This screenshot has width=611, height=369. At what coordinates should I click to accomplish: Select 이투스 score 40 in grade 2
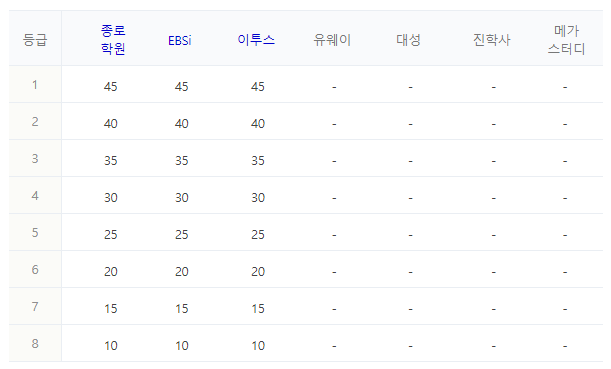point(258,124)
